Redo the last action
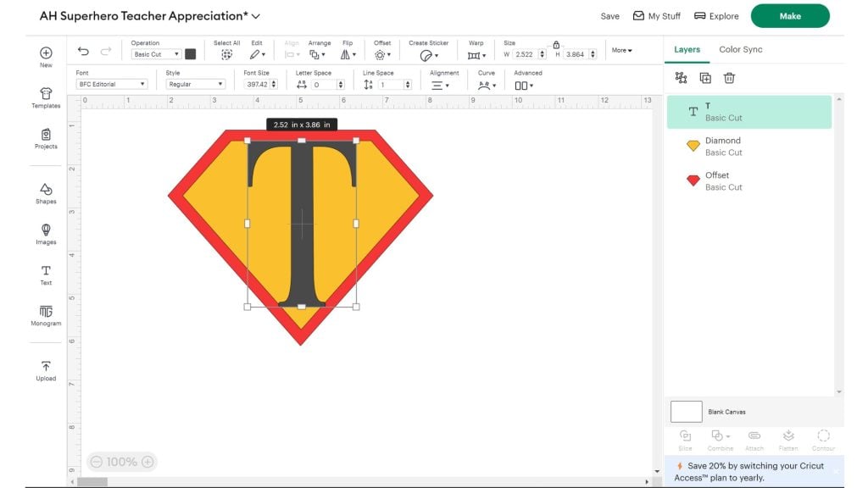This screenshot has width=868, height=488. coord(106,52)
